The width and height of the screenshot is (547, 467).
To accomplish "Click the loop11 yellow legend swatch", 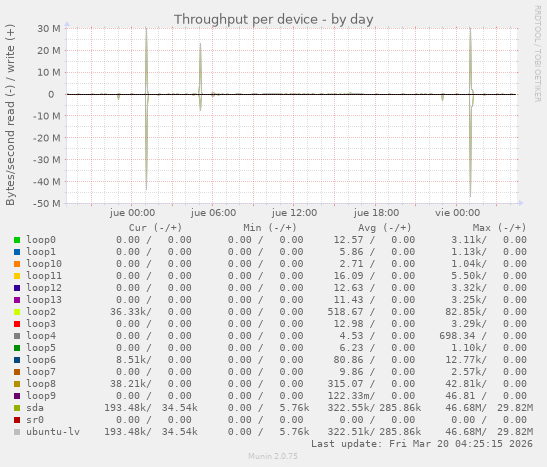I will coord(17,276).
